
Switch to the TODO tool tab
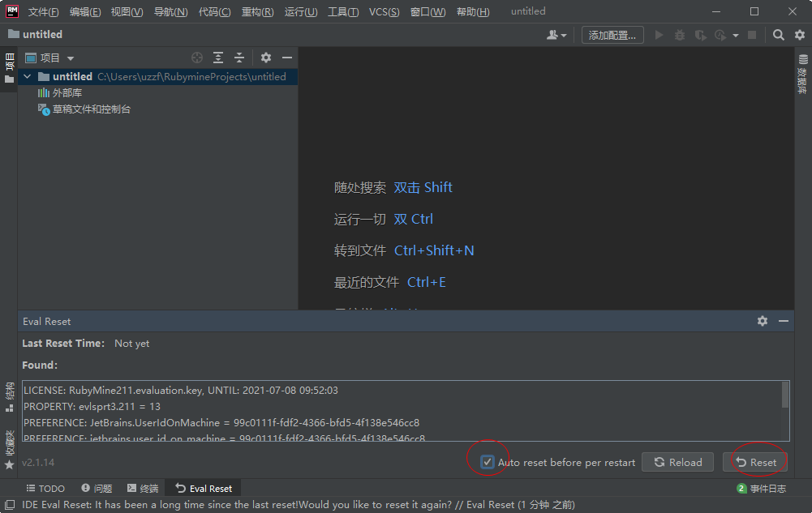(x=45, y=488)
